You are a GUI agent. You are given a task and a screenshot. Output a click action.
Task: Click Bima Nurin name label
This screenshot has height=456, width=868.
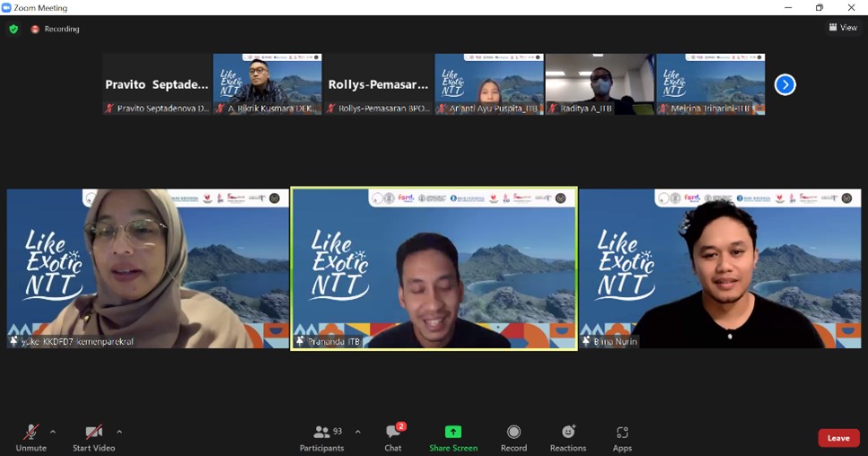click(x=616, y=341)
